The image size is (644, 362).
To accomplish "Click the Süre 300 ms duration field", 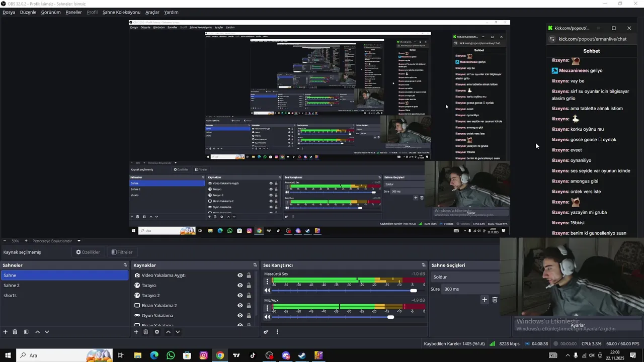I will [x=471, y=289].
